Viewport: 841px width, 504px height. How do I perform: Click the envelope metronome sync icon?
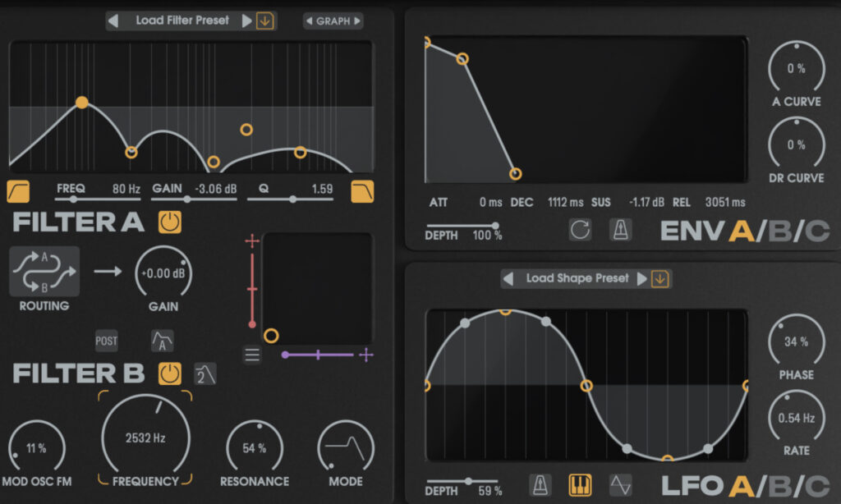pos(620,230)
